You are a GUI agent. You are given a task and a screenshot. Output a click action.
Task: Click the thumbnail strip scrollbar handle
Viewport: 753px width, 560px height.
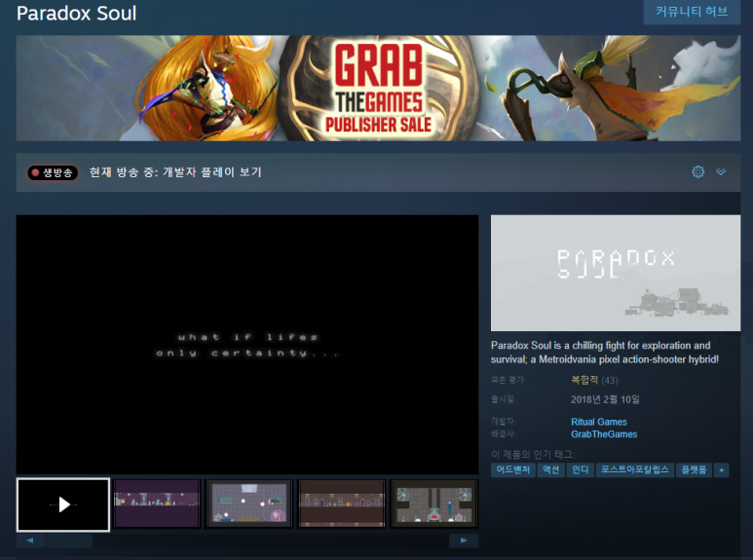(x=69, y=541)
